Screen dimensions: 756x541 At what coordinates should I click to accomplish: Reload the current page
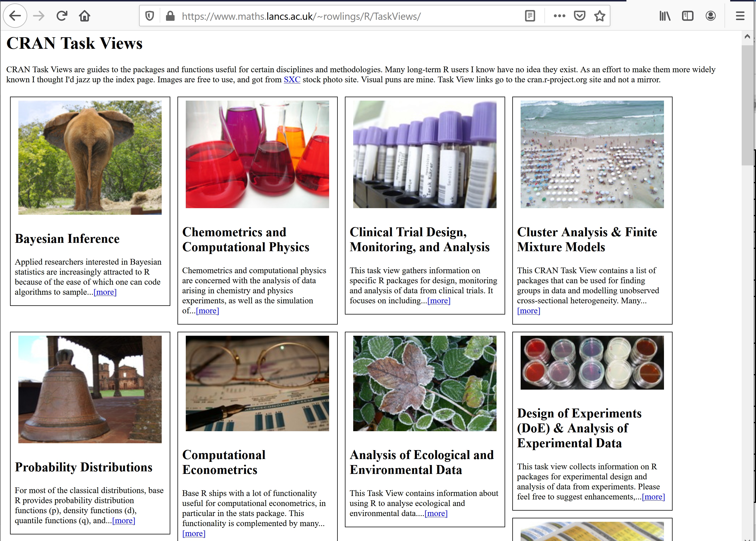tap(62, 16)
